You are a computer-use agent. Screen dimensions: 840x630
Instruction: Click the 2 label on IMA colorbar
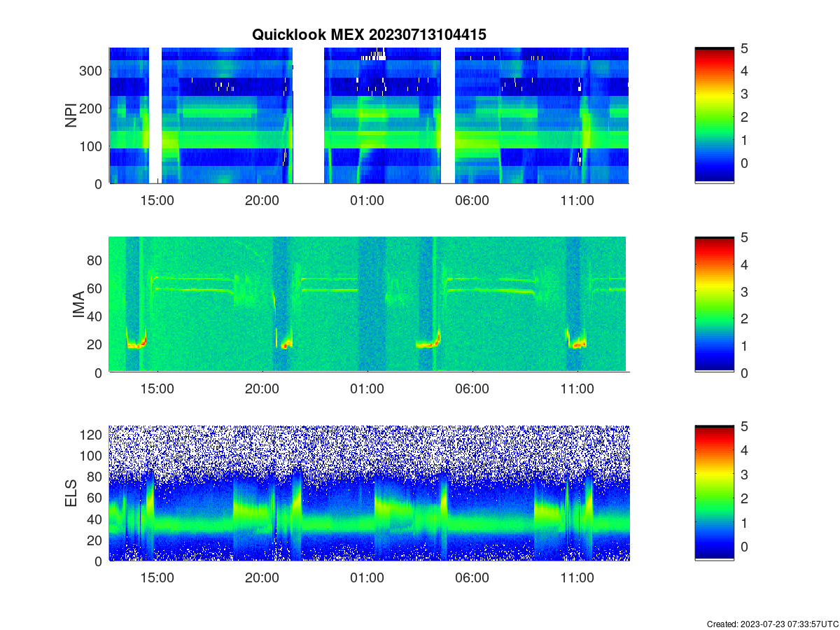(x=745, y=318)
